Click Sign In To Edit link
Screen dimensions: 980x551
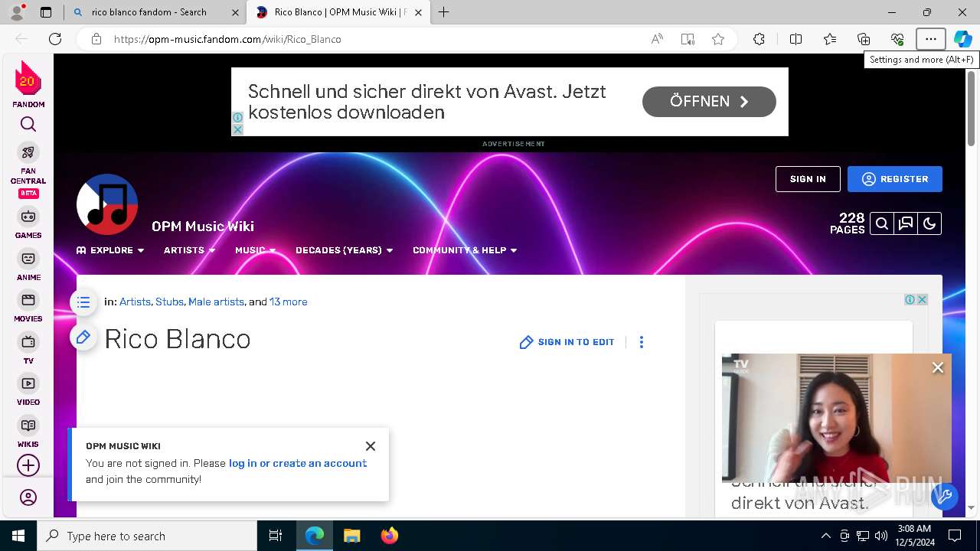pyautogui.click(x=567, y=342)
